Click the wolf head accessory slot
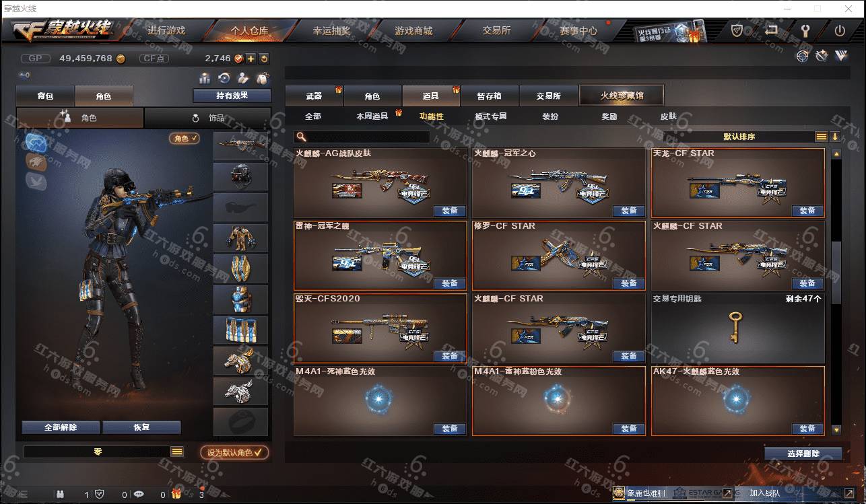 point(241,391)
